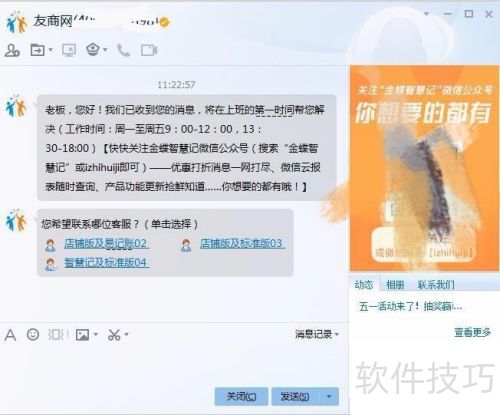Expand the scissors screenshot options arrow
Screen dimensions: 500x415
click(126, 334)
